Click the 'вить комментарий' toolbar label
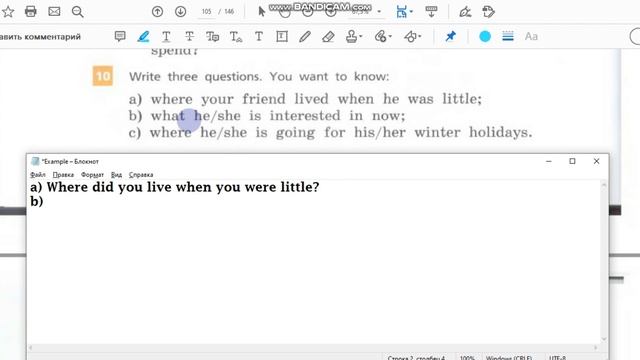Viewport: 640px width, 360px height. 40,37
